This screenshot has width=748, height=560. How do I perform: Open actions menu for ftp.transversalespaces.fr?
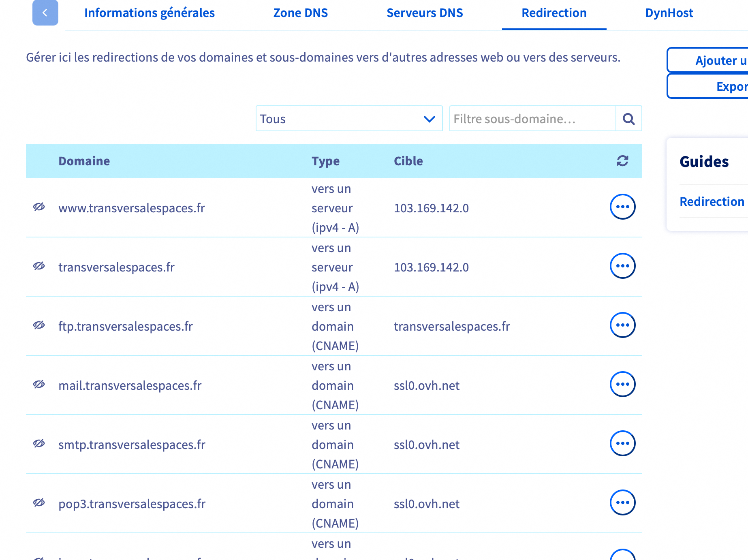(622, 325)
